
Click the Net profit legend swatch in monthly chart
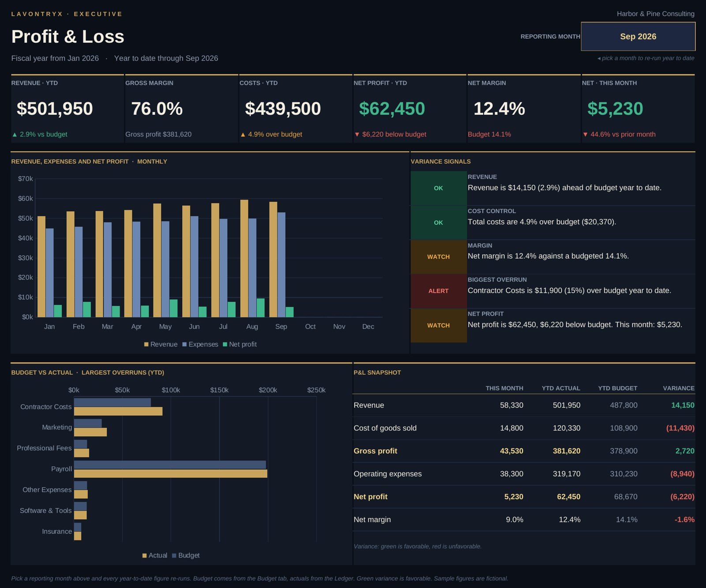tap(225, 344)
